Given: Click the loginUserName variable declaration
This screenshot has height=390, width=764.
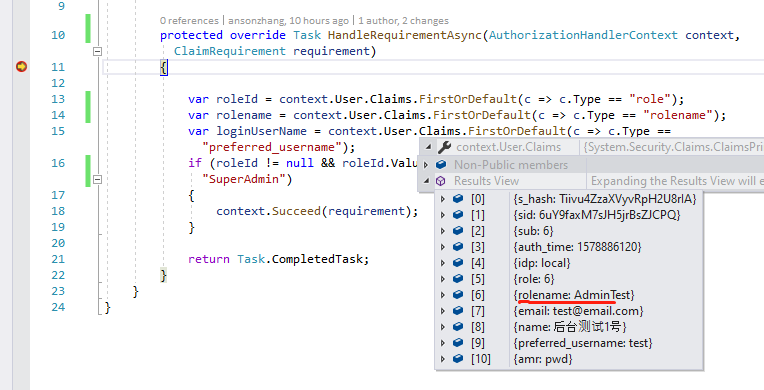Looking at the screenshot, I should 261,131.
